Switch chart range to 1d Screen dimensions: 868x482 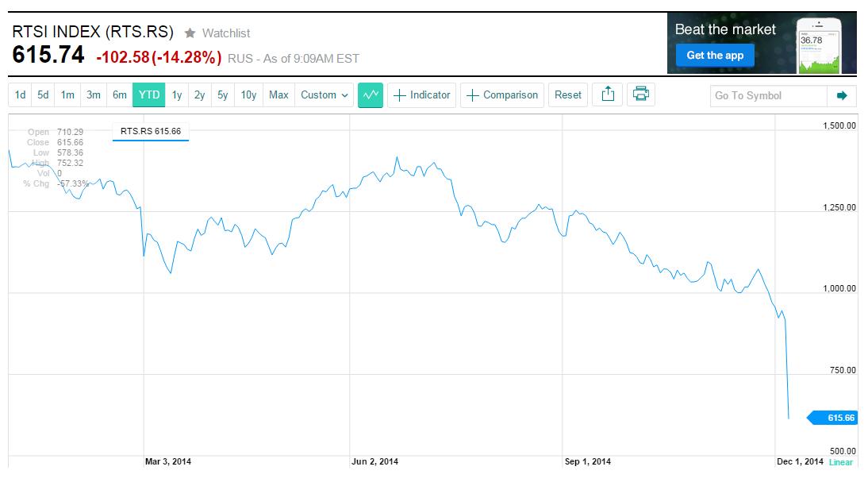tap(21, 95)
